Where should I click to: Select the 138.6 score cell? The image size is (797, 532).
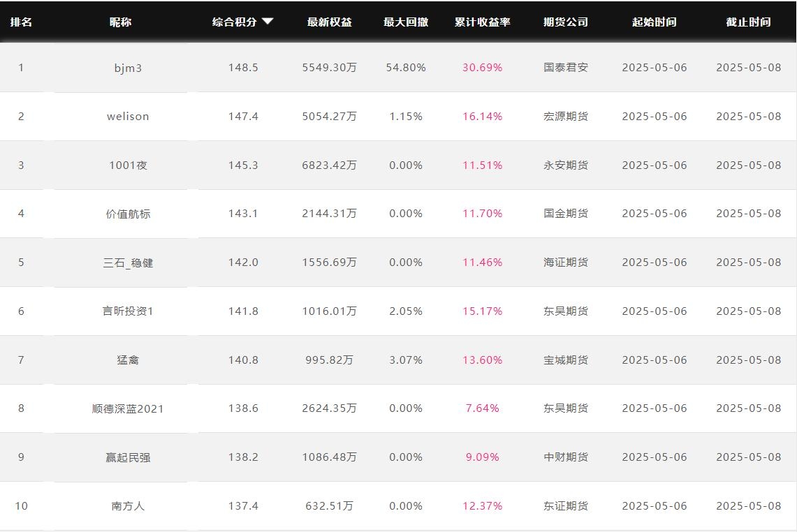(x=243, y=408)
